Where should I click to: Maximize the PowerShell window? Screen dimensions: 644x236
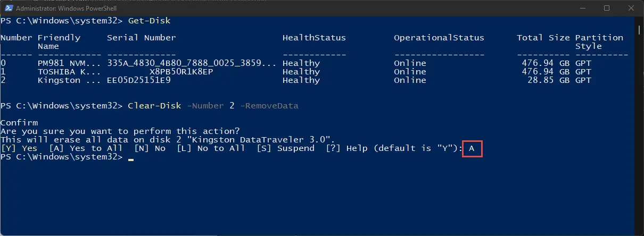click(607, 8)
